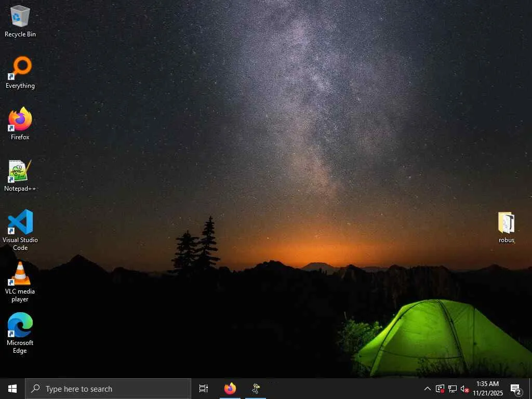The height and width of the screenshot is (399, 532).
Task: Switch to Firefox in the taskbar
Action: [x=230, y=389]
